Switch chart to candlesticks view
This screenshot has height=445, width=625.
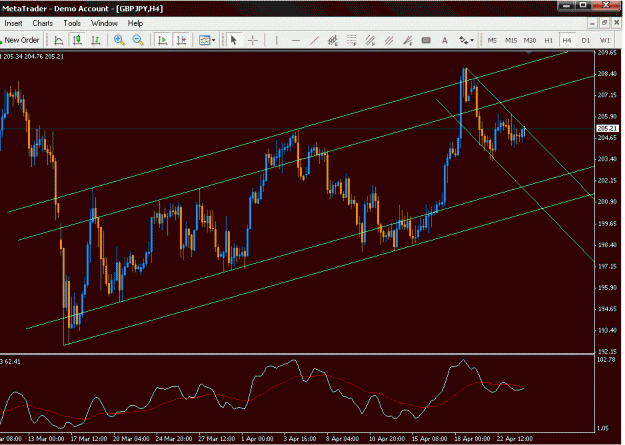(x=77, y=40)
